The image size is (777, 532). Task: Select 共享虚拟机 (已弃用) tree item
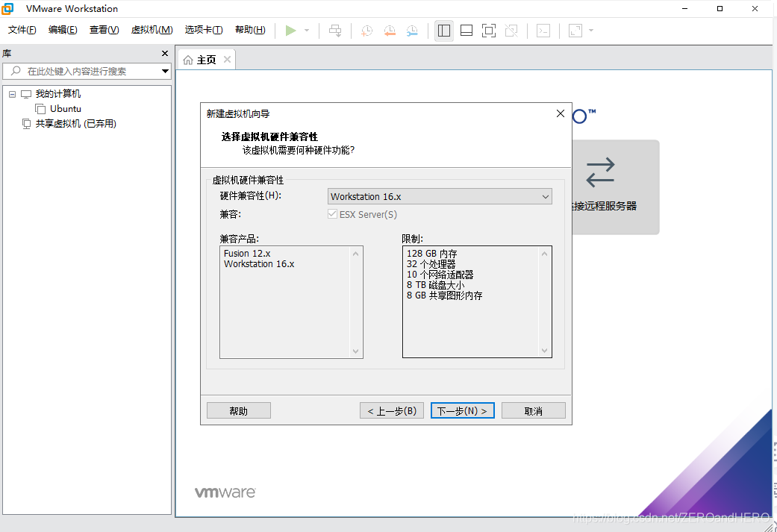[76, 123]
